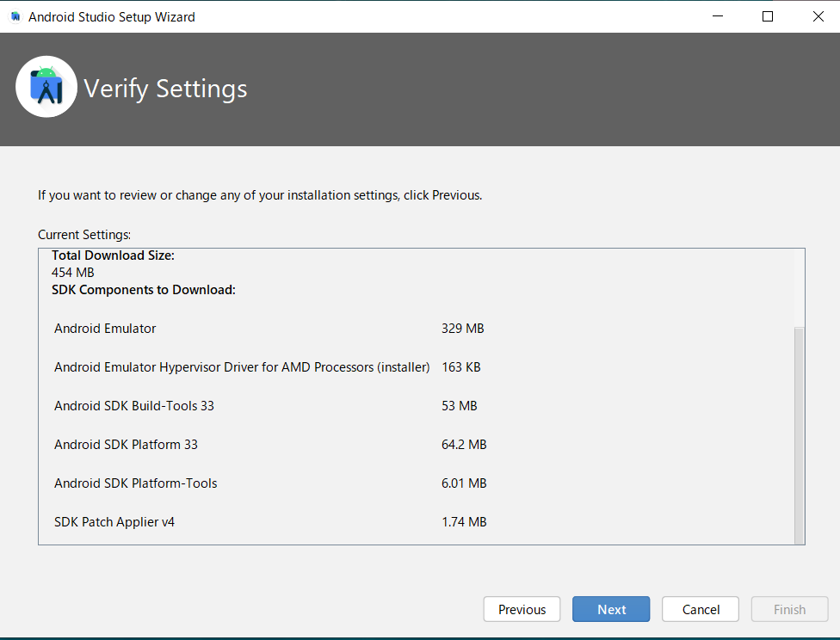Viewport: 840px width, 640px height.
Task: Click the Verify Settings title
Action: (x=165, y=89)
